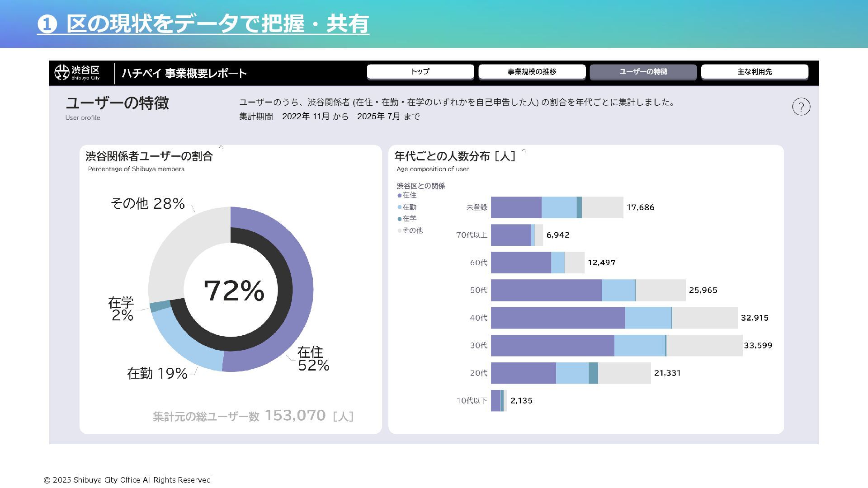This screenshot has width=868, height=488.
Task: Click the 20代 bar's 在学 segment
Action: coord(593,373)
